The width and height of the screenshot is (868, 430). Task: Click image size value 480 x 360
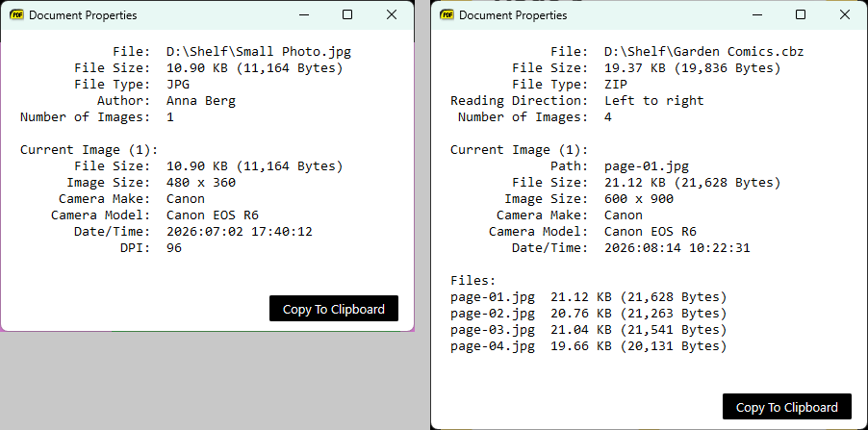201,182
